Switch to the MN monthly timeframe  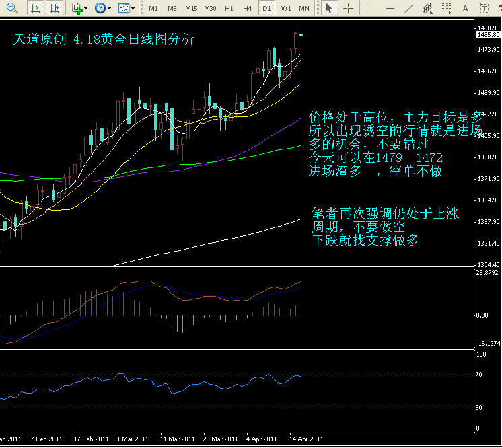304,8
